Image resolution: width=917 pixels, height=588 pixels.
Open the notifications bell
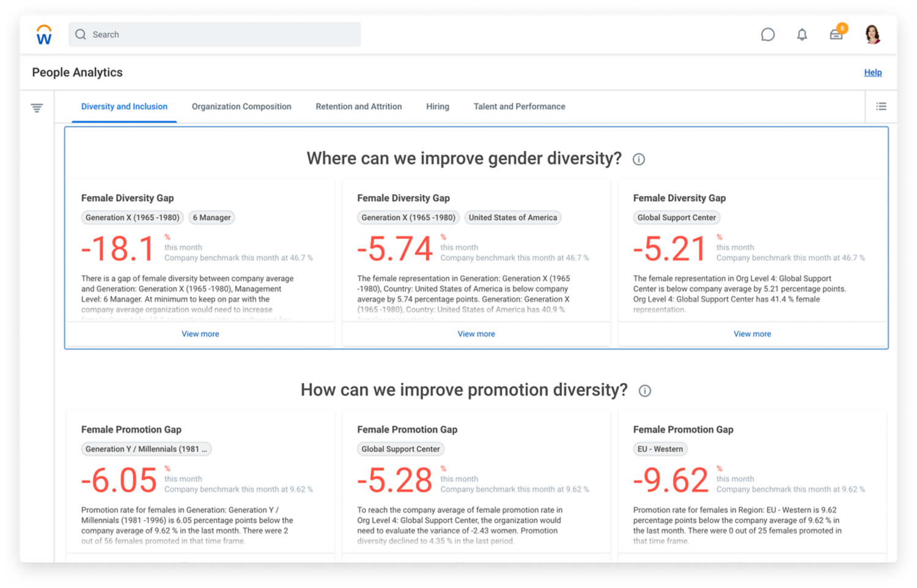(x=802, y=34)
